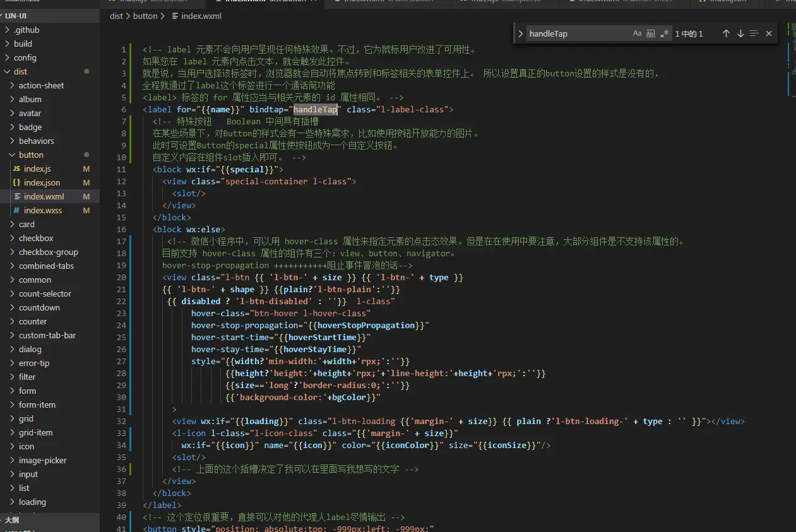Viewport: 796px width, 532px height.
Task: Open the checkbox-group folder
Action: [50, 252]
